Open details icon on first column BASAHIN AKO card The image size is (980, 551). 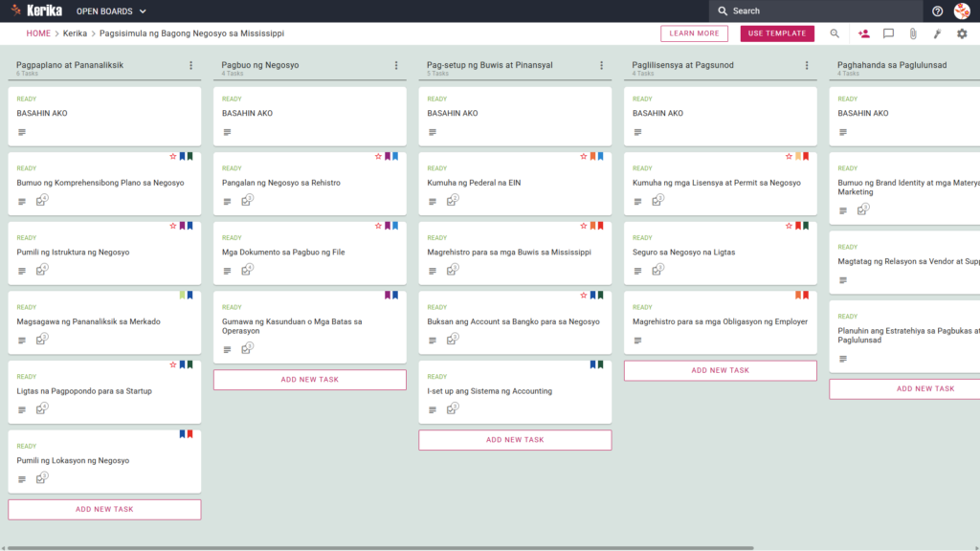click(22, 132)
